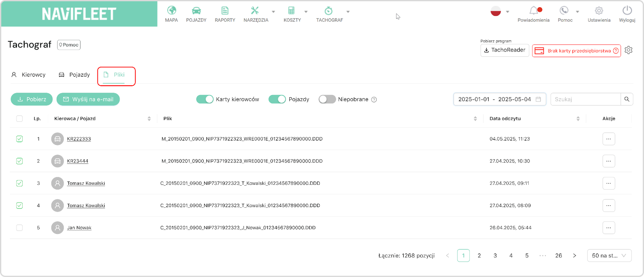Open Ustawienia gear icon in header

point(599,10)
